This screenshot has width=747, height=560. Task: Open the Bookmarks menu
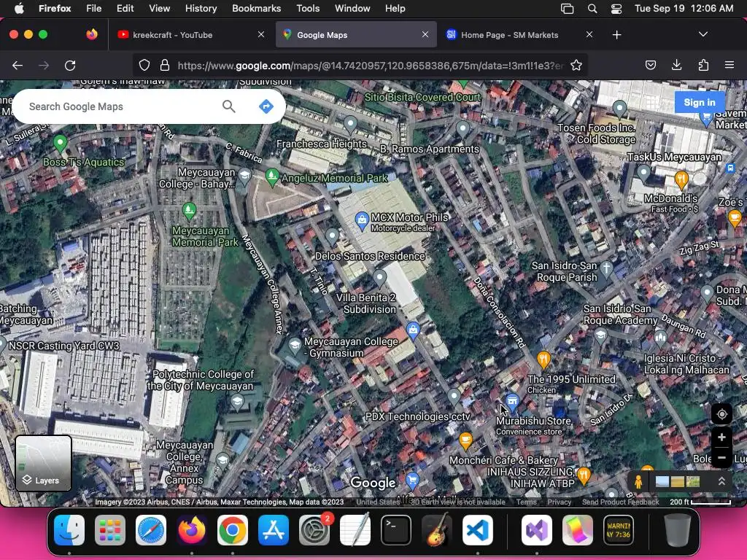256,8
